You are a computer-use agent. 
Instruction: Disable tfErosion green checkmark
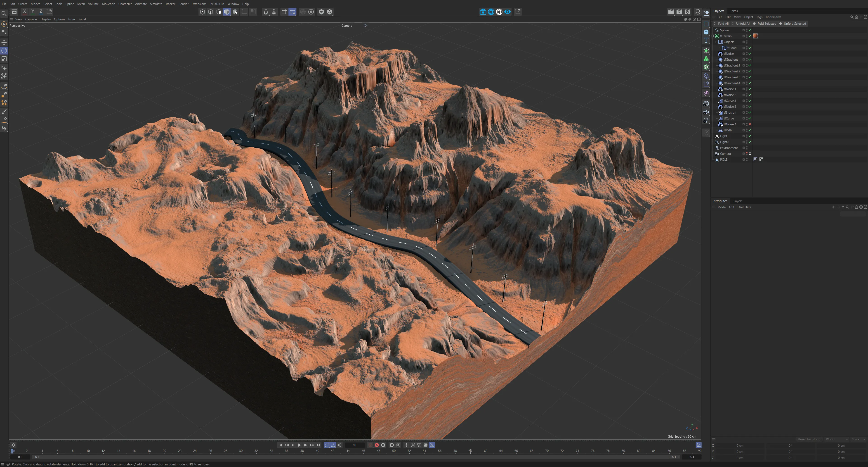750,113
